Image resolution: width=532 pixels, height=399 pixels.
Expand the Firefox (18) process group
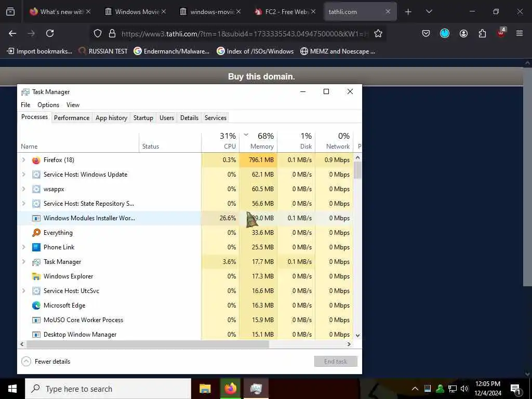pyautogui.click(x=23, y=160)
